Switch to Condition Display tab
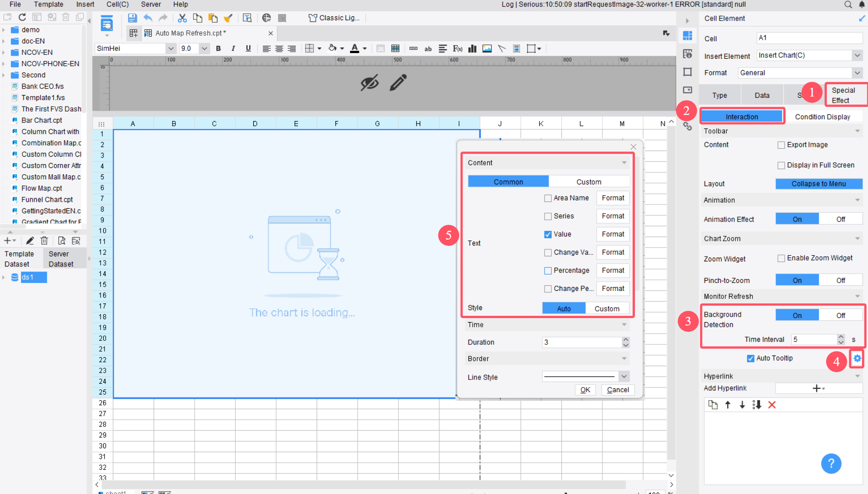Screen dimensions: 868x494 pos(822,117)
